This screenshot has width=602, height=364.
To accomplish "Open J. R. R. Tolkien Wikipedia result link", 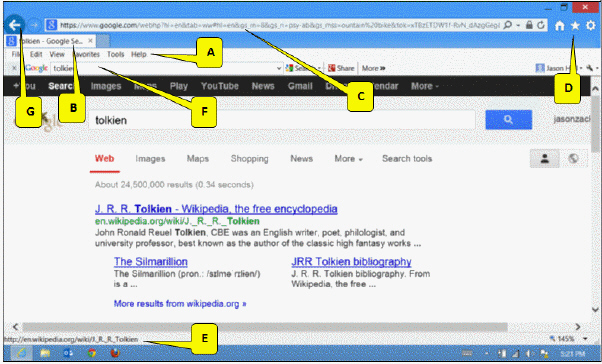I will (216, 209).
